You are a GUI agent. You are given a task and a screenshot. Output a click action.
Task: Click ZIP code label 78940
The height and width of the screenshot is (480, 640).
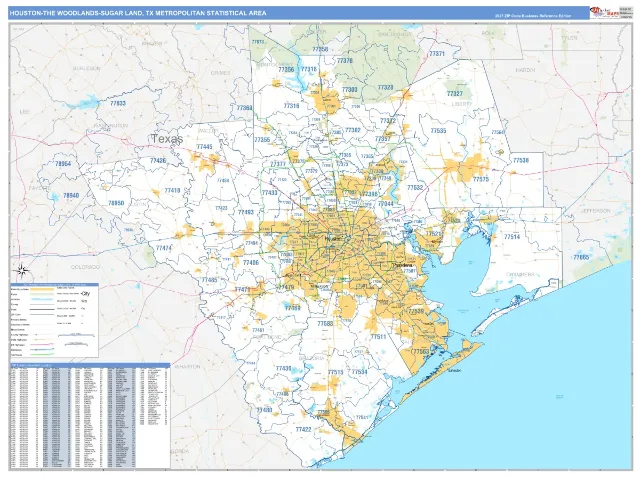click(71, 196)
